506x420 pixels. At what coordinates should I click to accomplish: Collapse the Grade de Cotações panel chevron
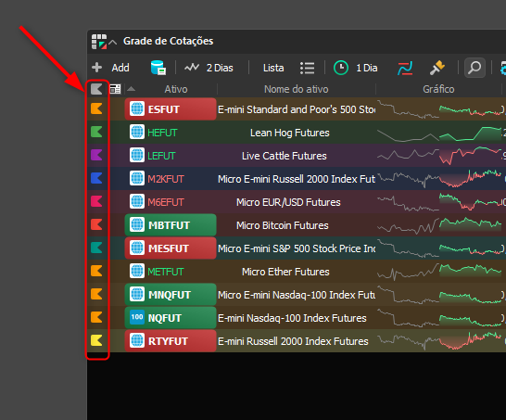pos(113,43)
